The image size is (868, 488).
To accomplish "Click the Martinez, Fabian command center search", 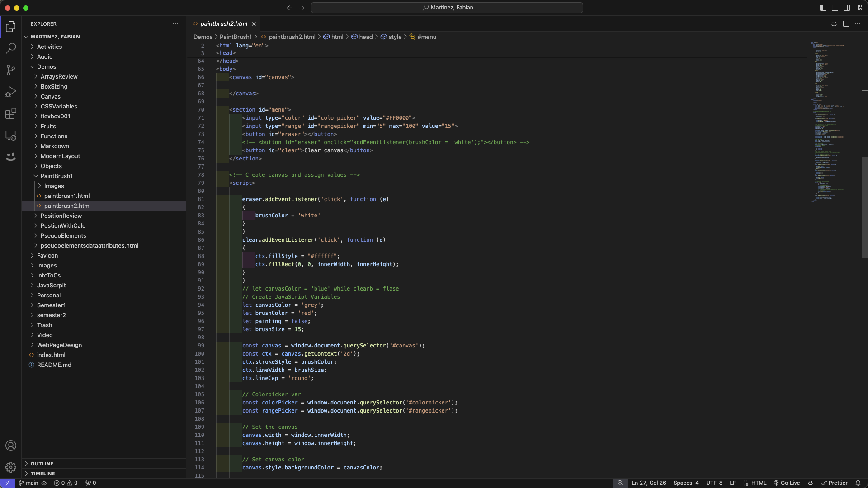I will coord(447,8).
